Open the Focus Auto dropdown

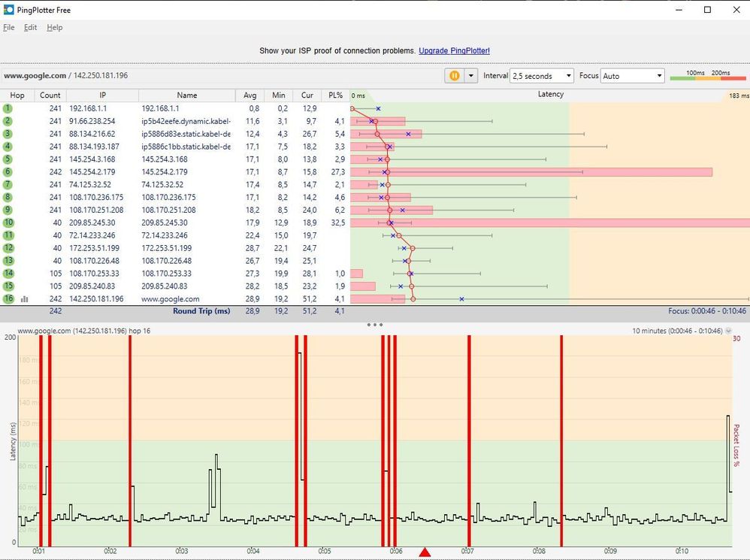632,76
